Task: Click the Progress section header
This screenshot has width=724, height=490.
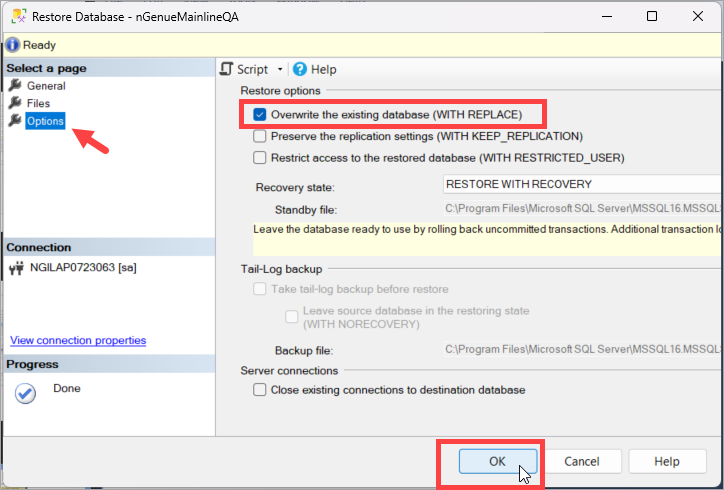Action: 109,364
